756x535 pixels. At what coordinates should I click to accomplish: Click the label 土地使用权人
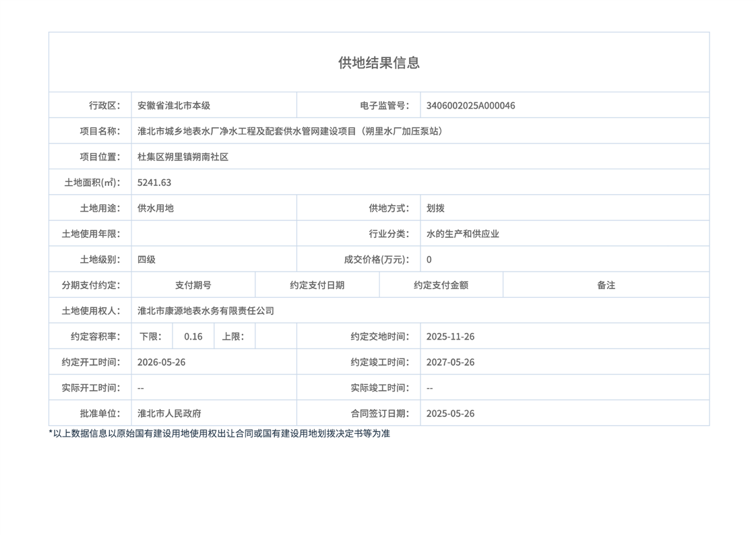(x=91, y=311)
